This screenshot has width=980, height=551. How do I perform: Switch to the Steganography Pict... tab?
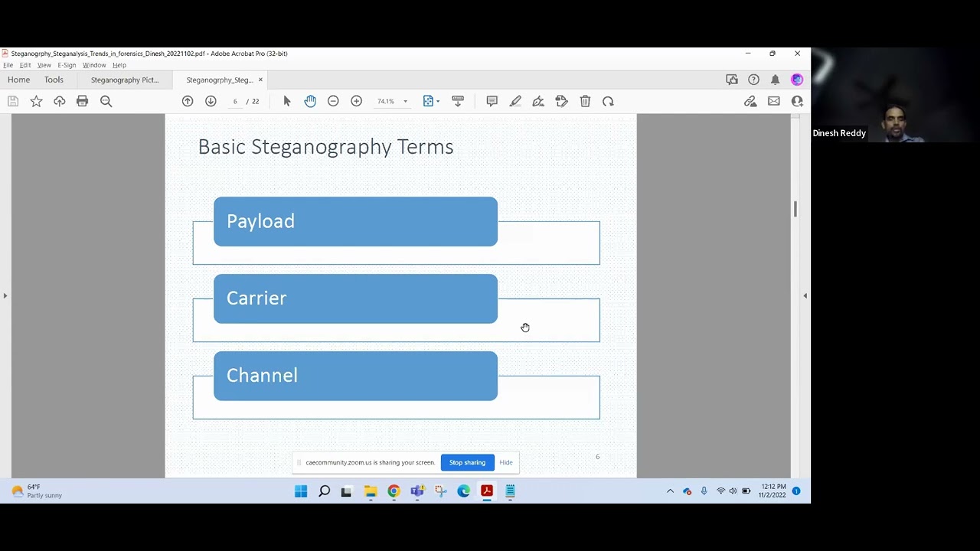click(125, 80)
